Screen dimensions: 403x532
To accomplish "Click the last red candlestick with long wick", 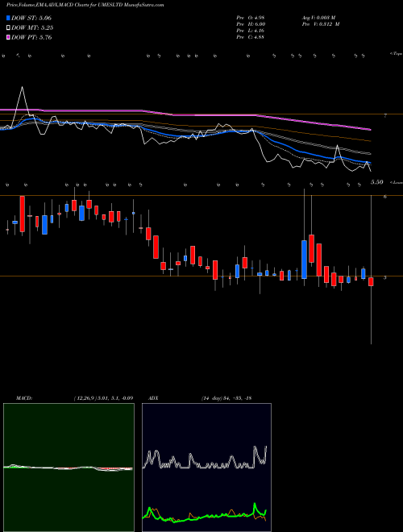I will [371, 281].
